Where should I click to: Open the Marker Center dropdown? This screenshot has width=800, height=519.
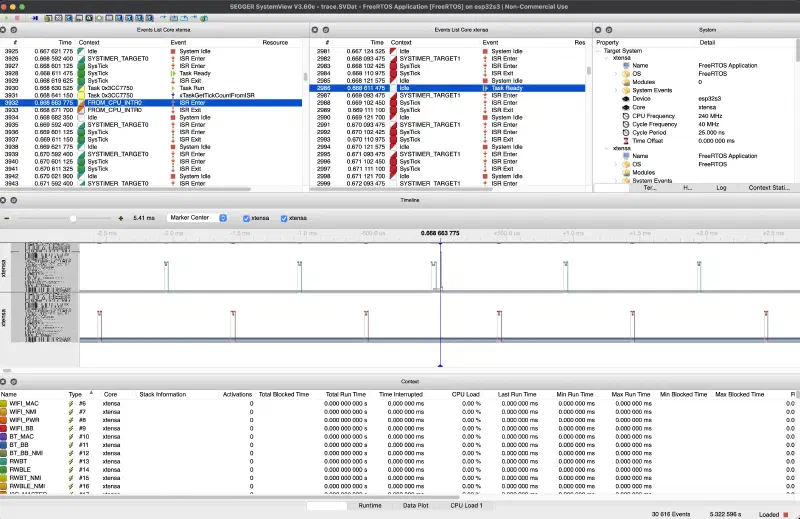tap(197, 218)
